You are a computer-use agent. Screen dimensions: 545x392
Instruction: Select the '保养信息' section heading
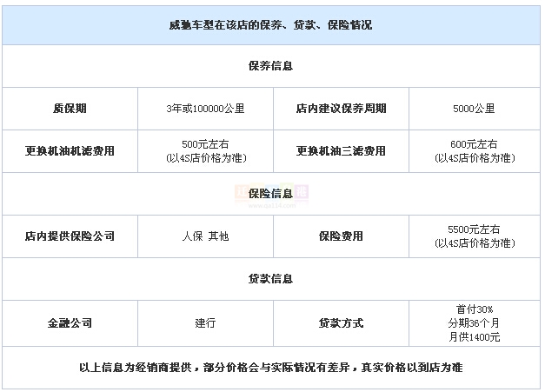[270, 66]
